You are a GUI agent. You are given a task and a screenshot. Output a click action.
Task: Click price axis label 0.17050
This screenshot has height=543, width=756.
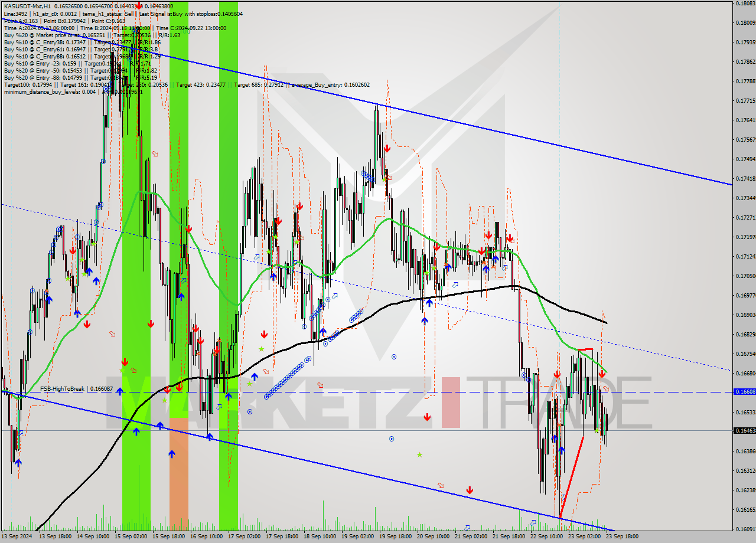(745, 276)
